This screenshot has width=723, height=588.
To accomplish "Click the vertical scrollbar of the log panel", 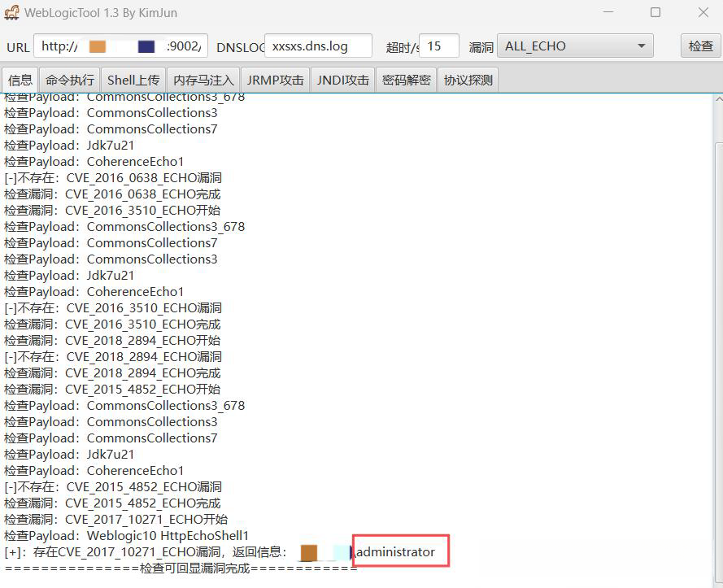I will point(718,362).
